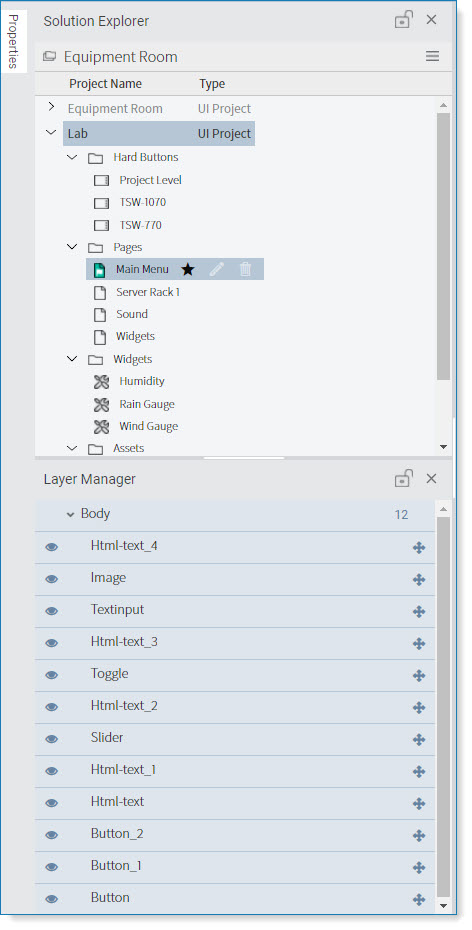This screenshot has width=472, height=930.
Task: Rename Main Menu with the pencil icon
Action: coord(217,269)
